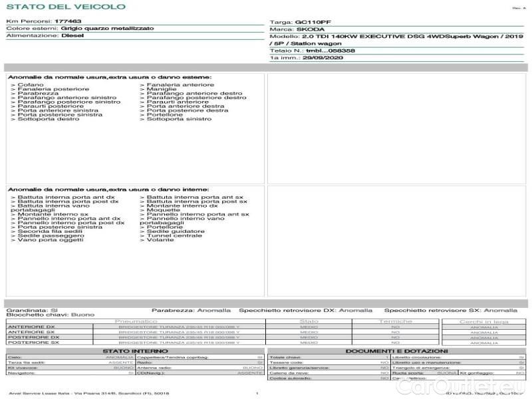532x399 pixels.
Task: Select the DOCUMENTI E DOTAZIONI section header
Action: click(x=396, y=351)
